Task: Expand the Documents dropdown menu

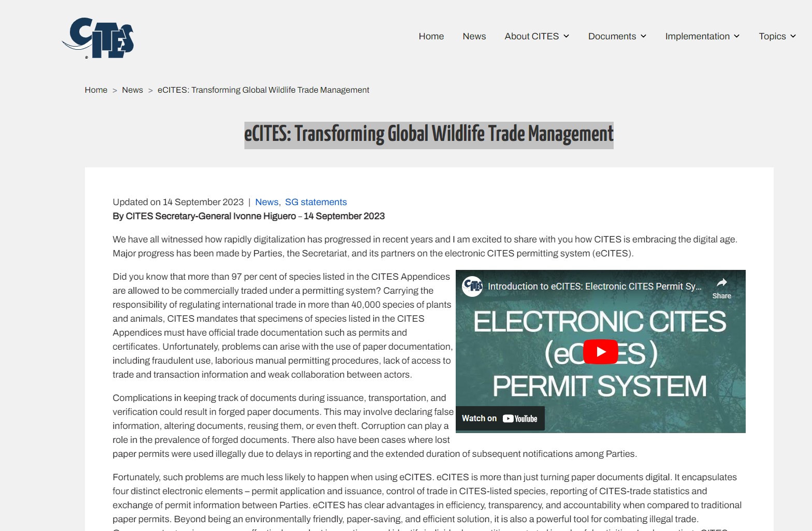Action: click(617, 36)
